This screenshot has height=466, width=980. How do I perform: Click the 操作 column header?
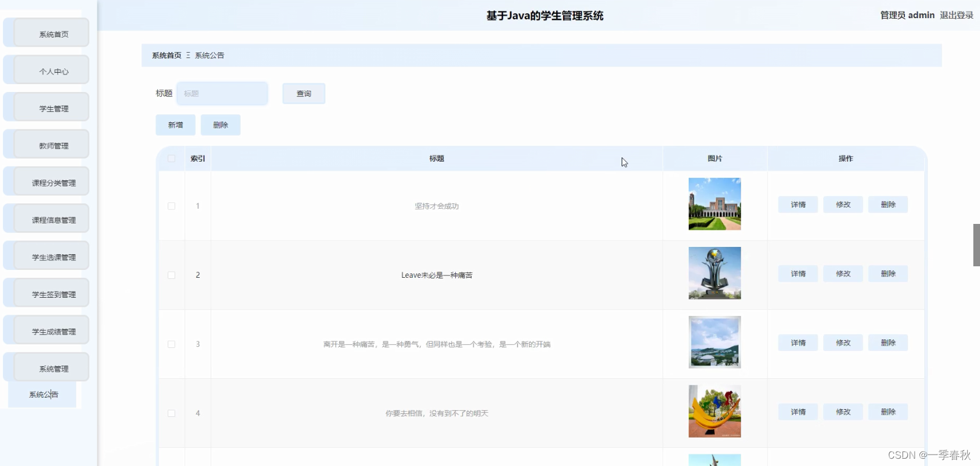coord(846,159)
